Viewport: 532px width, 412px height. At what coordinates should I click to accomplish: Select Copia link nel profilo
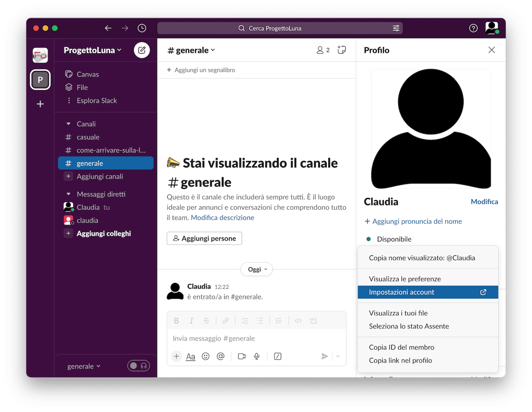click(428, 360)
